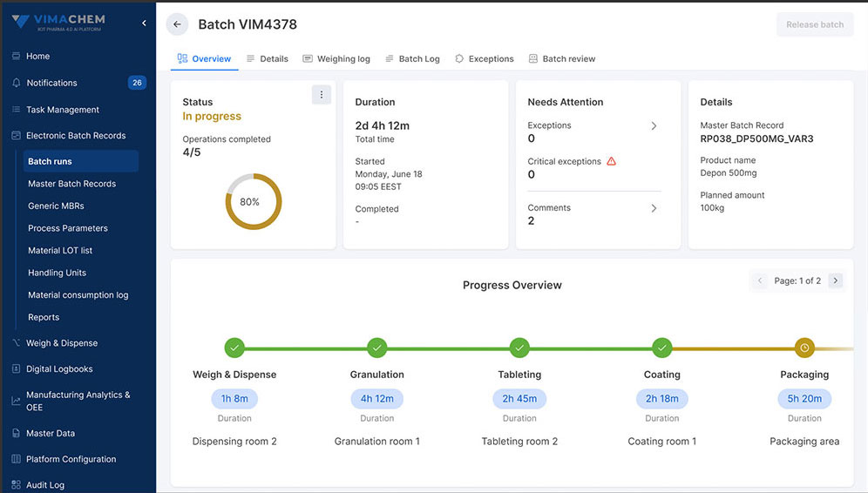
Task: Switch to the Weighing log tab
Action: click(x=336, y=59)
